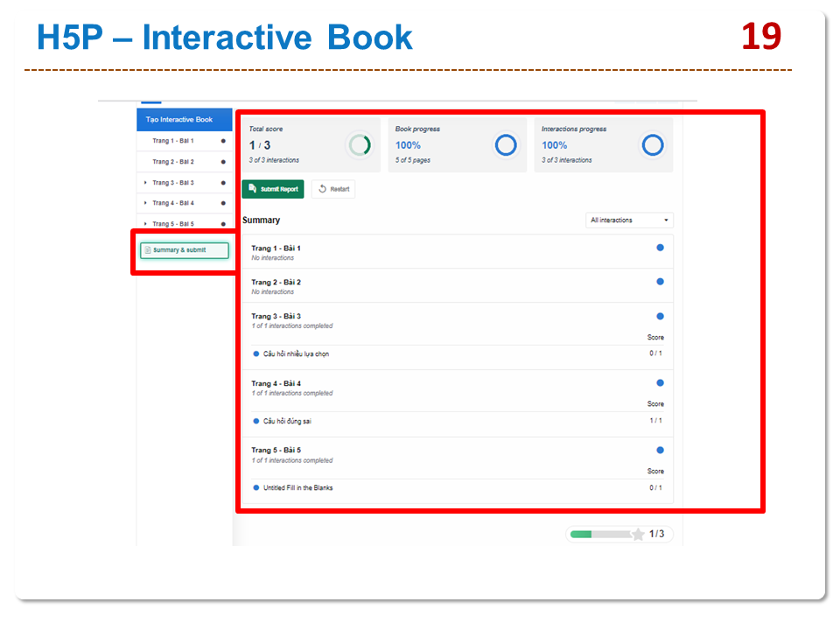The image size is (840, 630).
Task: Open the Câu hỏi đúng sai interaction
Action: point(287,421)
